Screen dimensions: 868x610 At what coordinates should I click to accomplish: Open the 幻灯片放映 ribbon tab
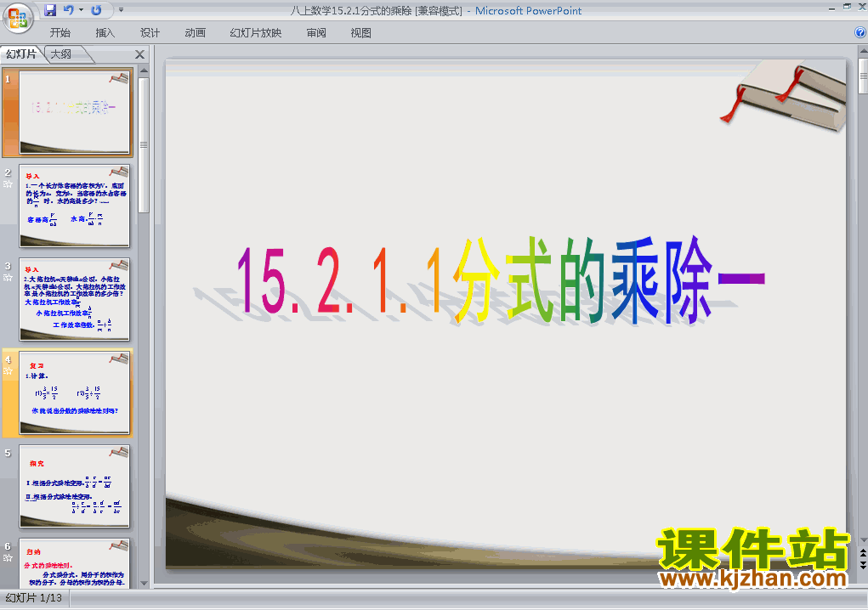pyautogui.click(x=256, y=32)
